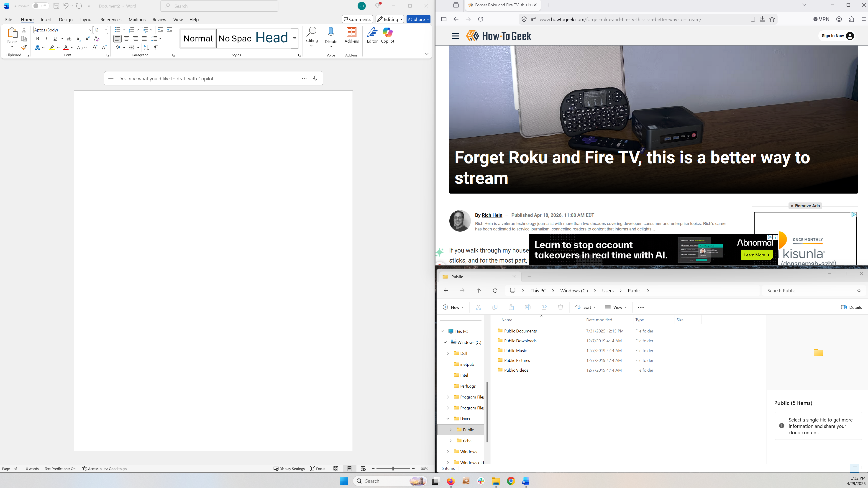
Task: Toggle Reader View in browser address bar
Action: 753,19
